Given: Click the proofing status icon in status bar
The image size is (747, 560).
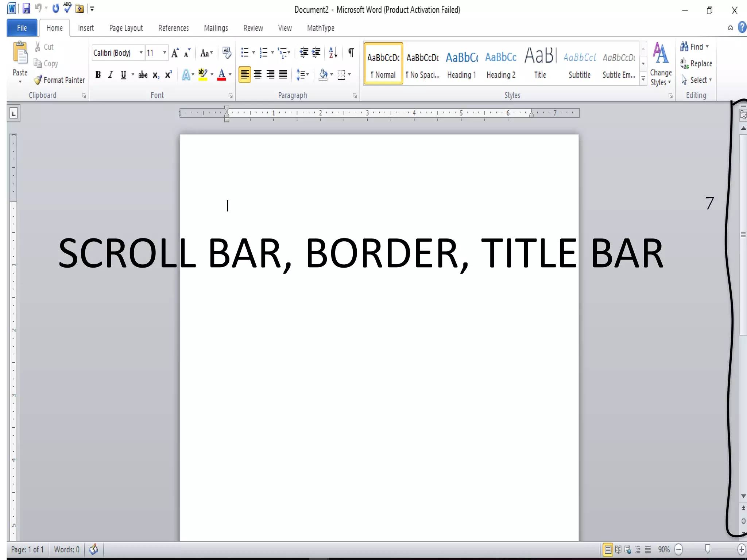Looking at the screenshot, I should [93, 549].
